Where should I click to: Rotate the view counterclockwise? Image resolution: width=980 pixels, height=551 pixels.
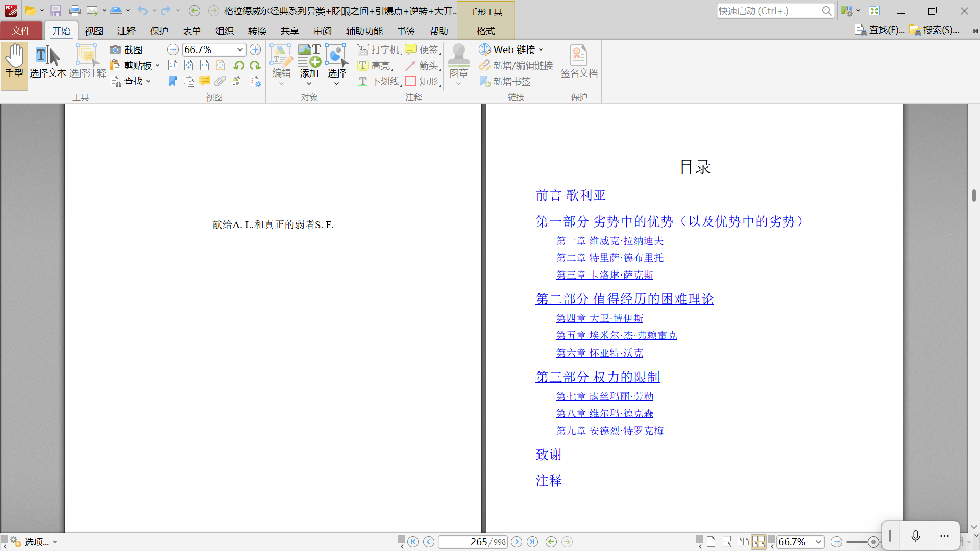(239, 65)
